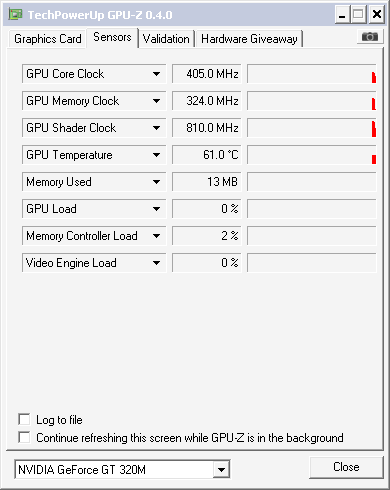Open the Memory Used dropdown arrow
Screen dimensions: 390x490
(x=156, y=182)
